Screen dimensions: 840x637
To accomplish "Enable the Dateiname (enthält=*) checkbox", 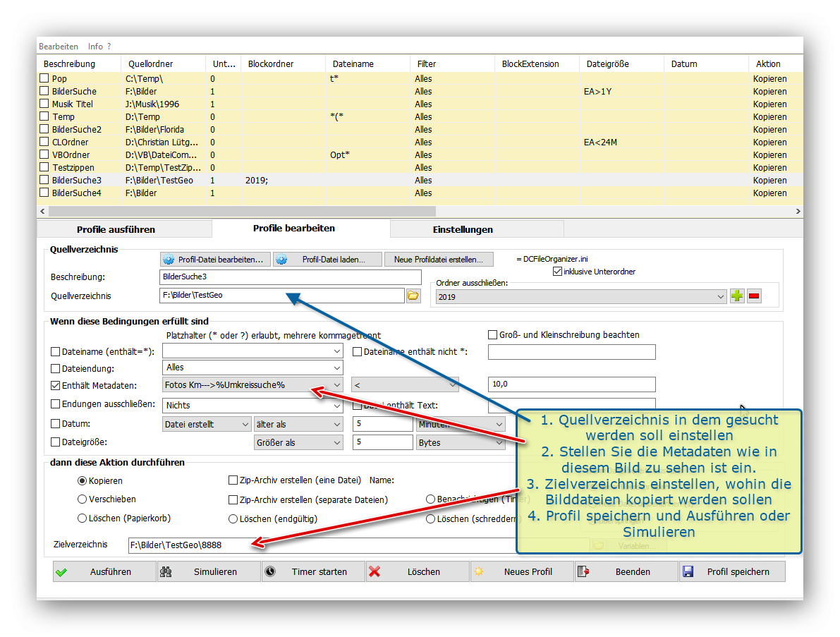I will [x=56, y=351].
